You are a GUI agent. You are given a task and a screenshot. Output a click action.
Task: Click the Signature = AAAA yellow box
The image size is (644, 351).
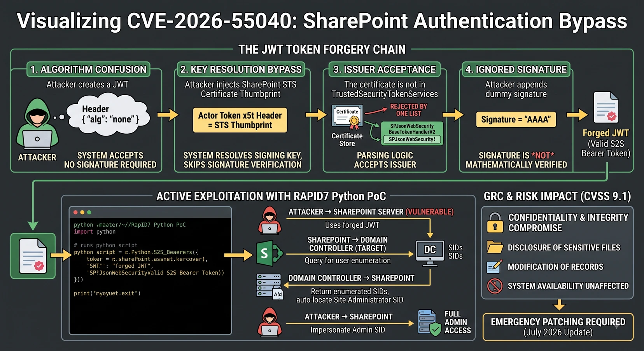click(x=516, y=119)
